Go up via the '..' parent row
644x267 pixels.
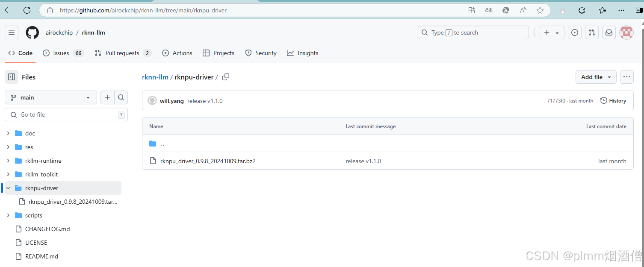point(387,144)
